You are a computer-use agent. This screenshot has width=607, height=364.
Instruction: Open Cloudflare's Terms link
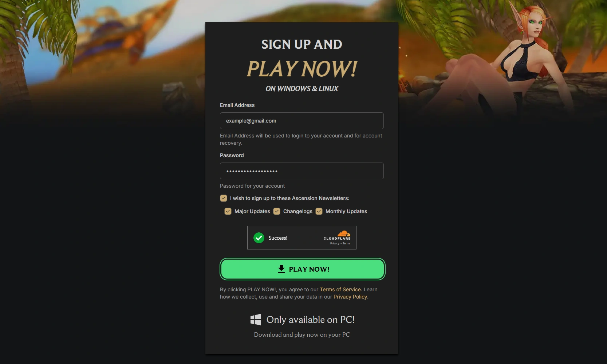tap(346, 244)
